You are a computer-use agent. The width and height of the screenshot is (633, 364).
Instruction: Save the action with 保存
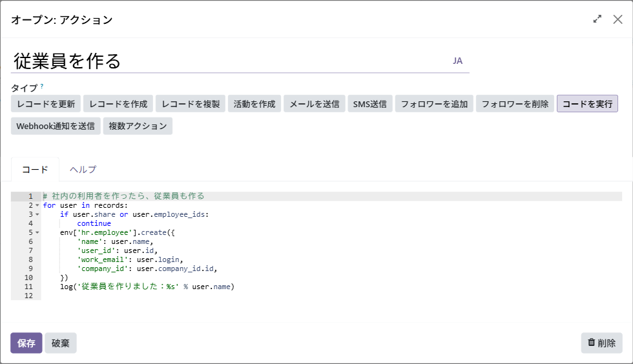pyautogui.click(x=26, y=343)
